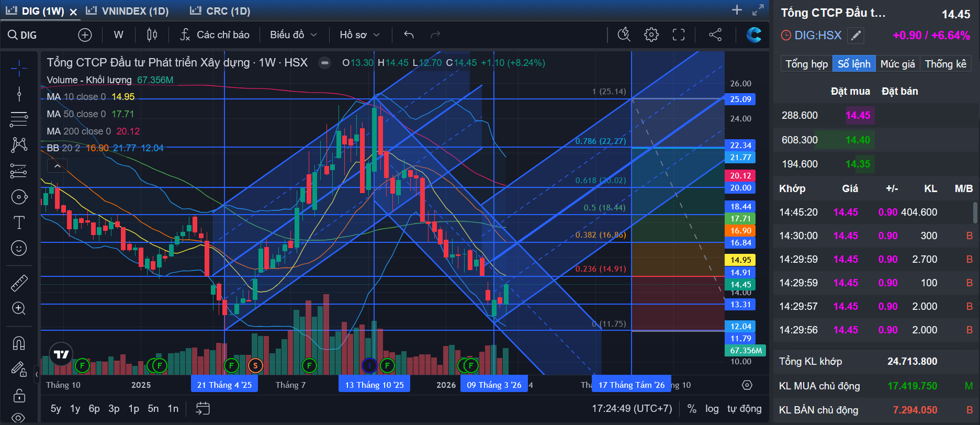Set chart range to 1y
This screenshot has width=980, height=425.
point(75,409)
